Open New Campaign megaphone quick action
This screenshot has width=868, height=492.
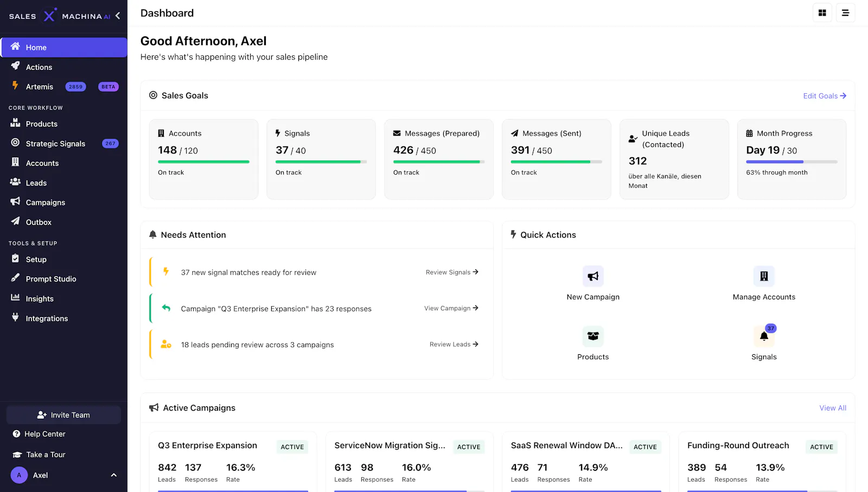(593, 276)
